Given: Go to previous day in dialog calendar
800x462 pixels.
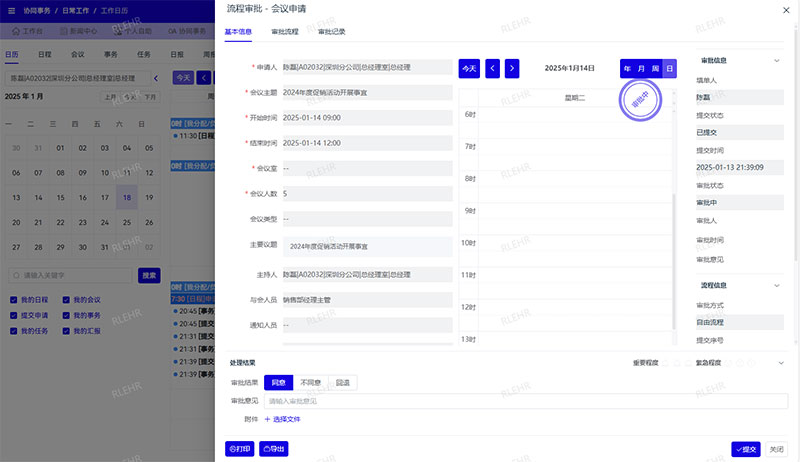Looking at the screenshot, I should [x=492, y=68].
